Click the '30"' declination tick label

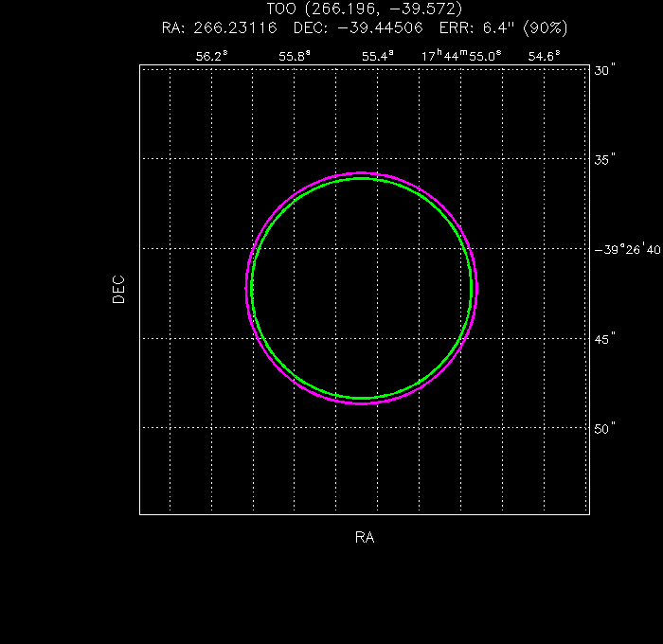pos(604,70)
